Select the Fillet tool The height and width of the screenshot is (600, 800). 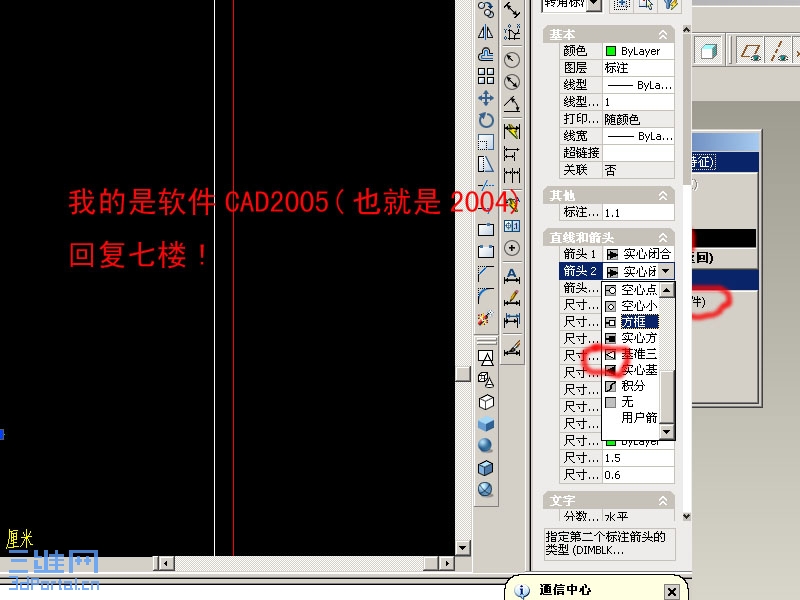[486, 295]
